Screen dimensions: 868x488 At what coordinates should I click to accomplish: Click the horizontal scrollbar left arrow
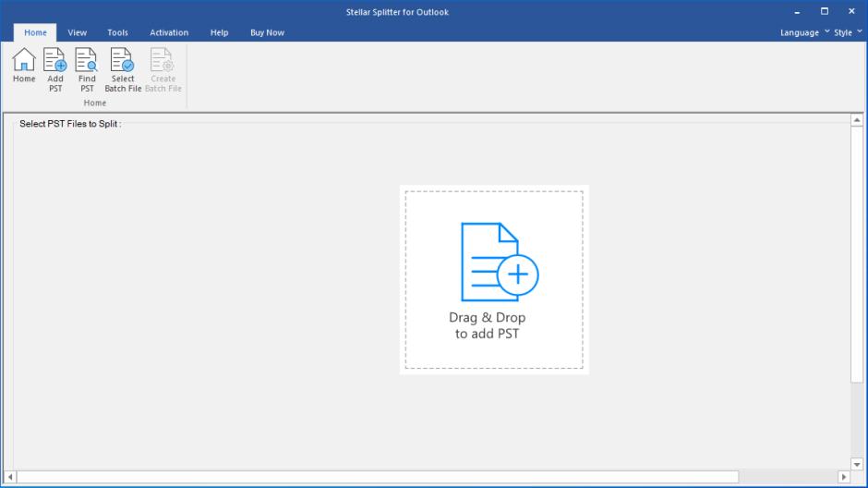pyautogui.click(x=10, y=477)
